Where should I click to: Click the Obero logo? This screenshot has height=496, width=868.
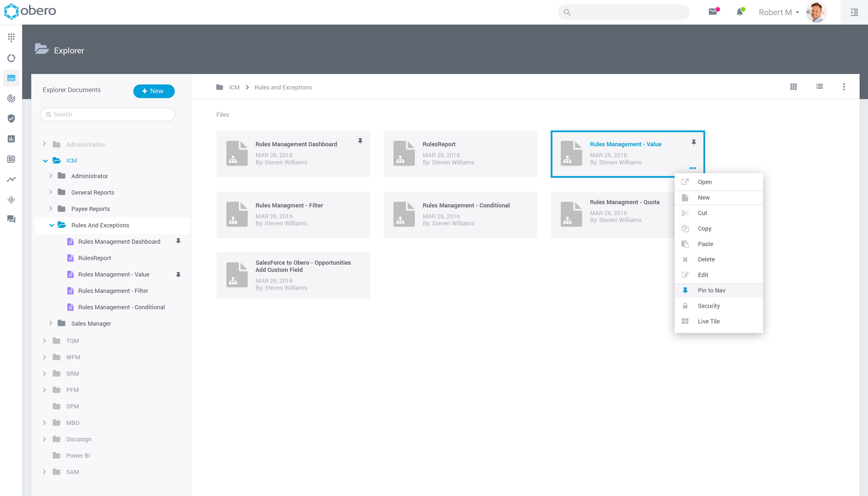(30, 11)
